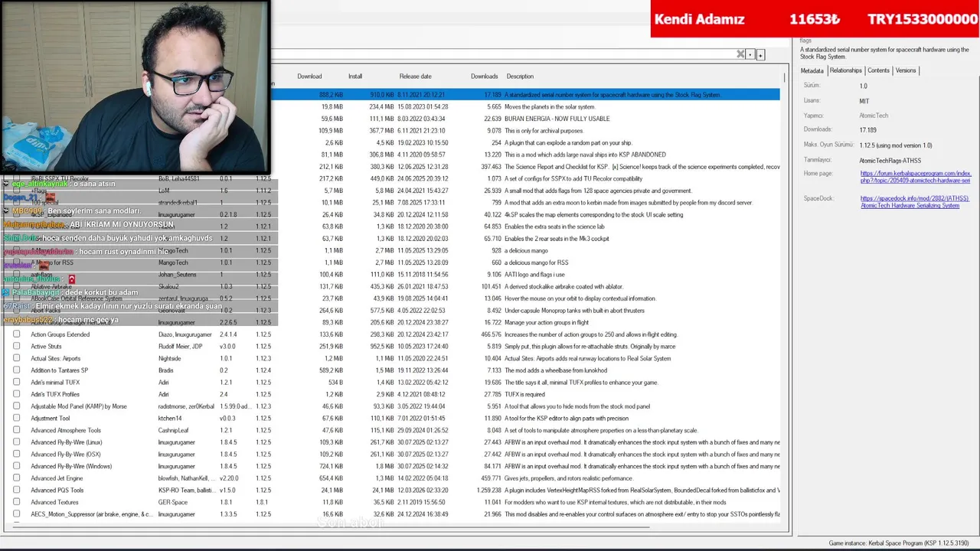Click 'Moves the planets in the solar system' description
The height and width of the screenshot is (551, 980).
(x=550, y=107)
